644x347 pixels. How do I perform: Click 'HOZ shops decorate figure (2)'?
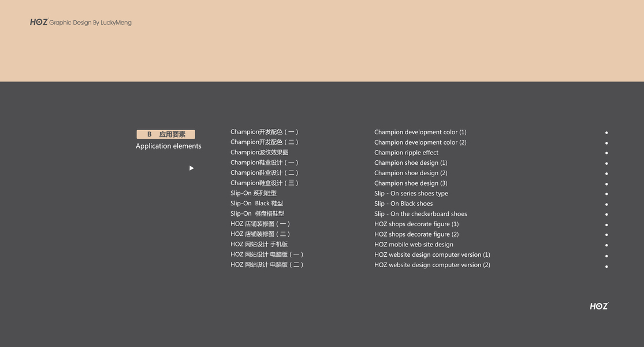click(x=416, y=235)
